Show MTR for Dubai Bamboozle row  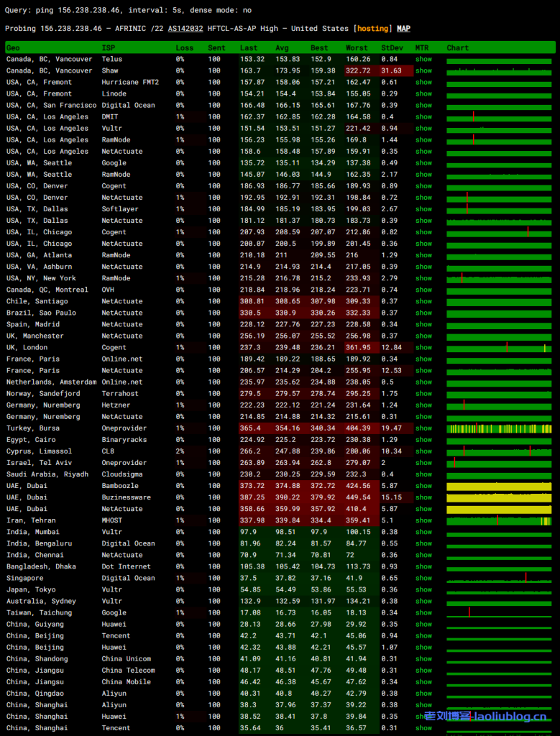tap(423, 486)
